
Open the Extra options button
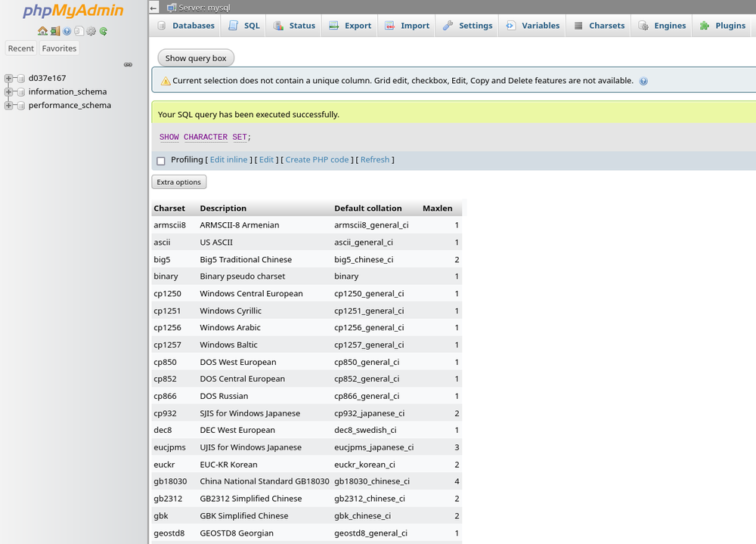pyautogui.click(x=178, y=182)
